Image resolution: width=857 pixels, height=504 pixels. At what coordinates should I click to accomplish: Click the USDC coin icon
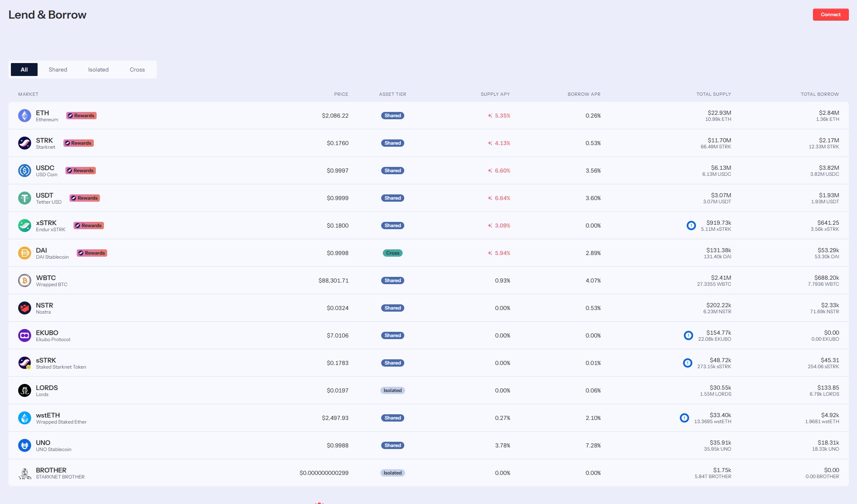coord(24,171)
